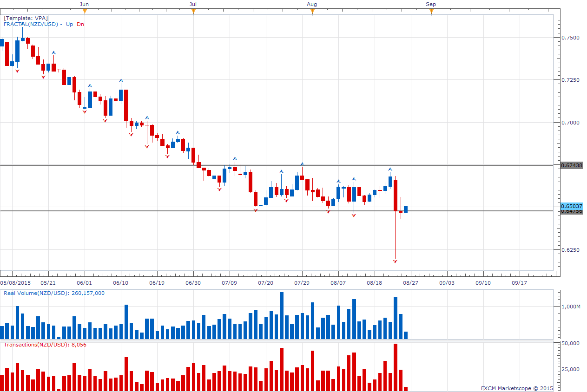Image resolution: width=587 pixels, height=392 pixels.
Task: Click the up fractal arrow above the 07/29 candle
Action: coord(302,164)
